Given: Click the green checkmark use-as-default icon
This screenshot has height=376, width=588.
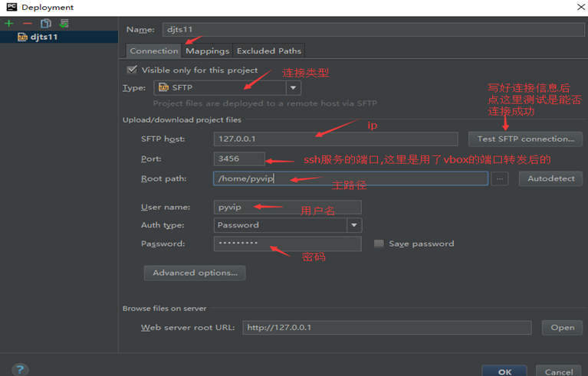Looking at the screenshot, I should click(x=64, y=24).
